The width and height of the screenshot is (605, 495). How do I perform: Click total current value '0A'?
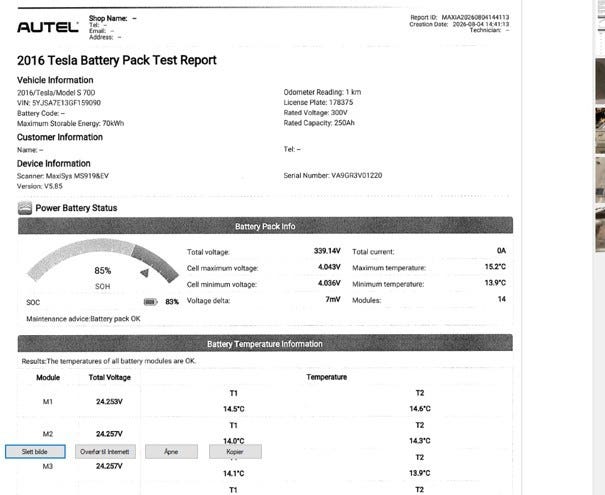click(501, 251)
